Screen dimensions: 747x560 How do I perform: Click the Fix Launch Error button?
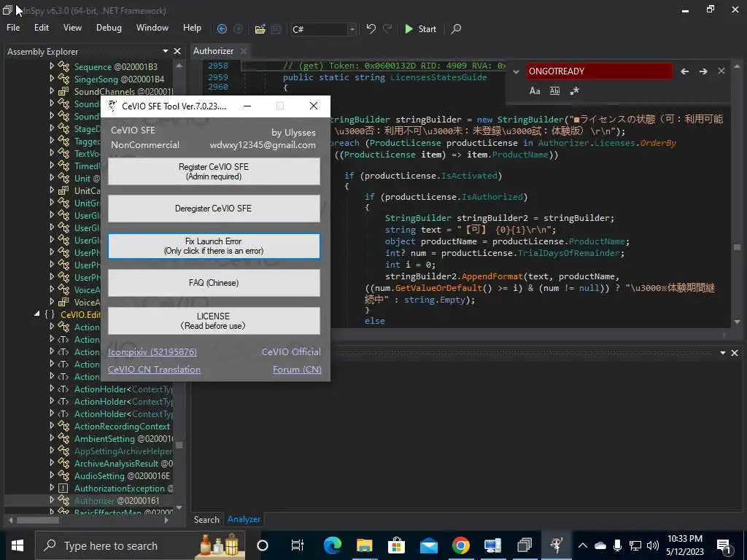pyautogui.click(x=214, y=246)
